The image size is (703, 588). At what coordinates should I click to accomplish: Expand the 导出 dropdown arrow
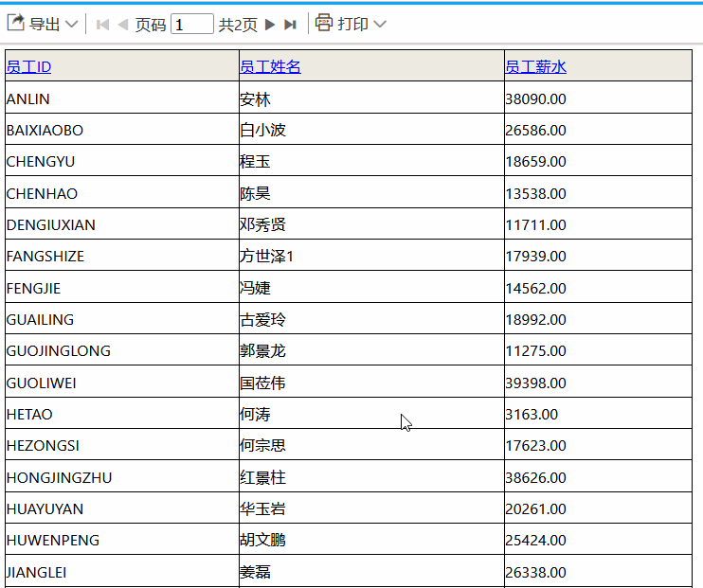(x=72, y=24)
